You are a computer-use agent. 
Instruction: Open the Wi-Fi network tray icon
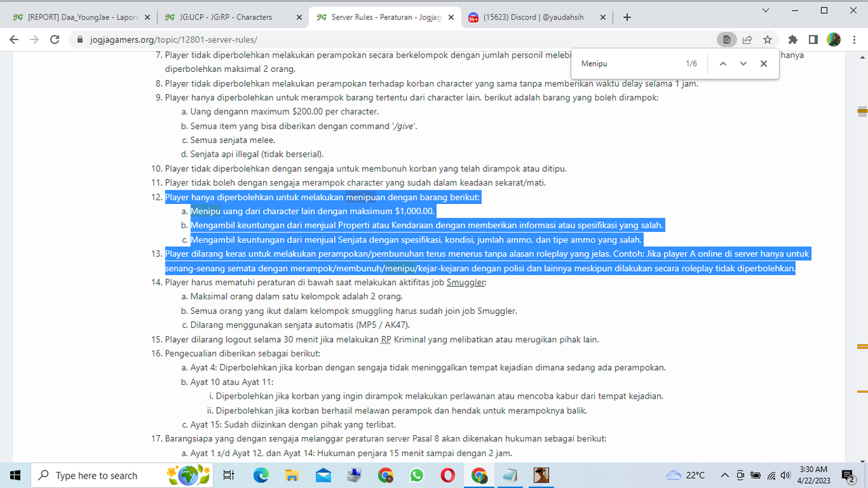coord(772,475)
